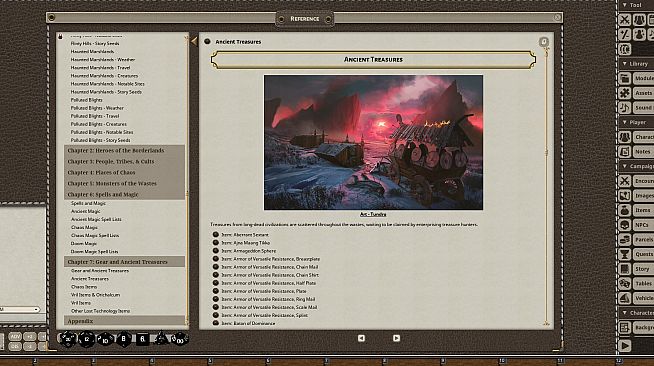Click the Art - Tundra image caption link
The image size is (654, 366).
[373, 214]
